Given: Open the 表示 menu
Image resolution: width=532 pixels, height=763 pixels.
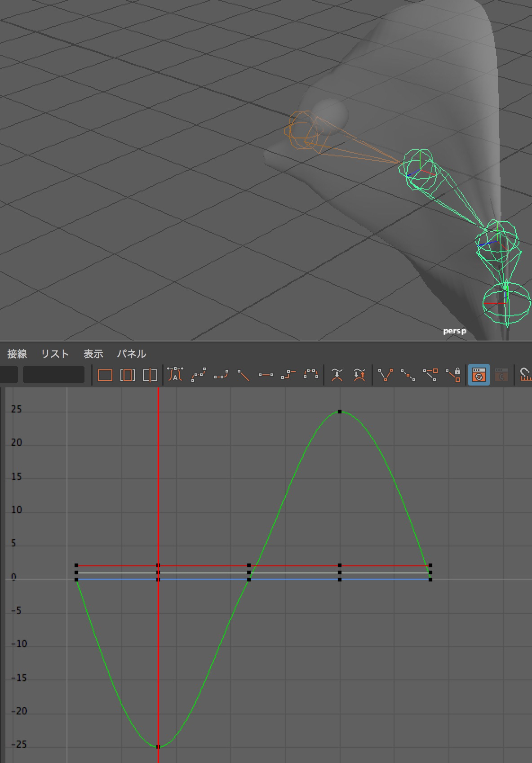Looking at the screenshot, I should click(x=93, y=354).
